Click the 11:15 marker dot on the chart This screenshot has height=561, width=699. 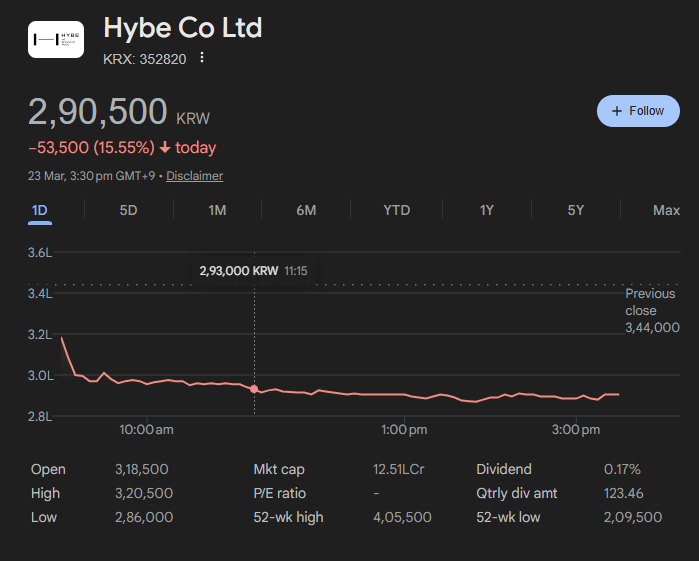pyautogui.click(x=254, y=389)
